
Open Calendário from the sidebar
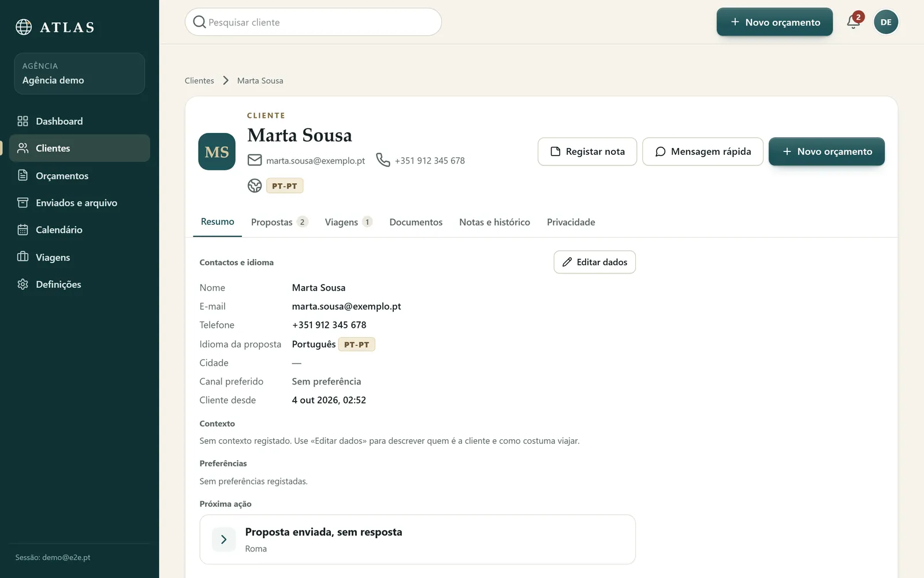pyautogui.click(x=80, y=230)
